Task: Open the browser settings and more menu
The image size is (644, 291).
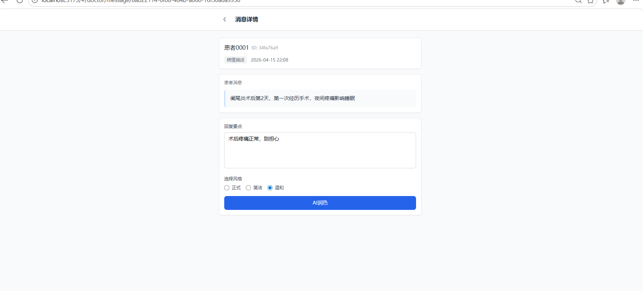Action: pos(636,1)
